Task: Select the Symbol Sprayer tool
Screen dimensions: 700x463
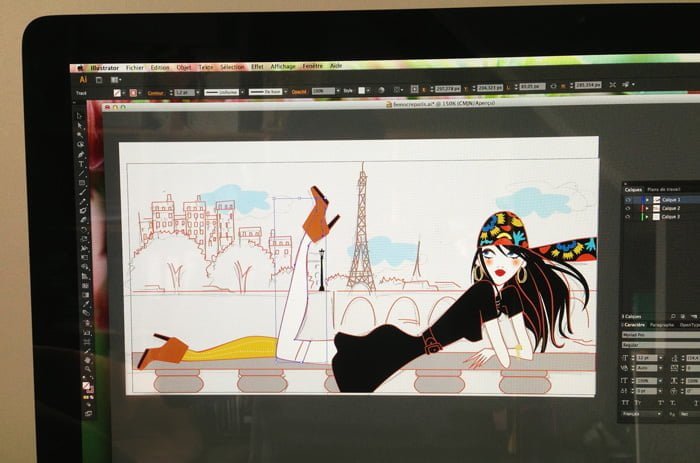Action: click(87, 323)
